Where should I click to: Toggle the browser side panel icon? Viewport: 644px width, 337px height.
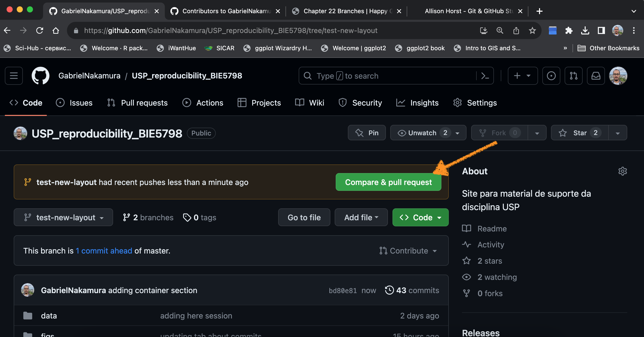(x=601, y=30)
